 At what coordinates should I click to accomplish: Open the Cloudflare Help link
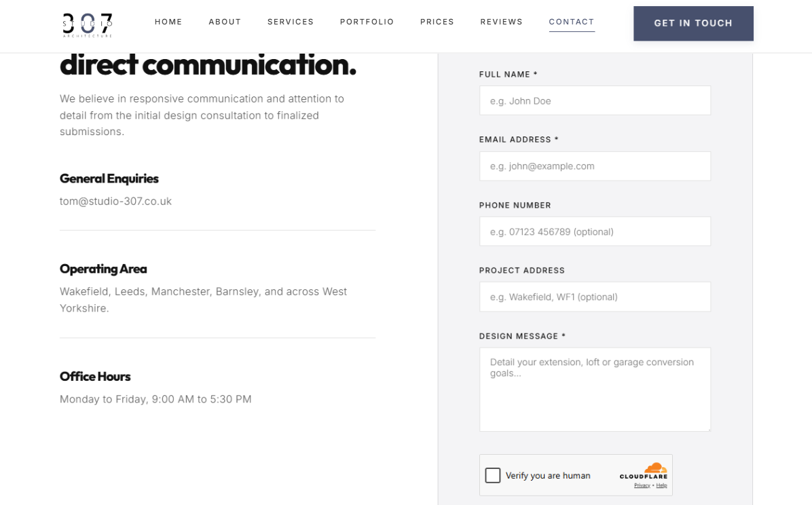pyautogui.click(x=662, y=485)
